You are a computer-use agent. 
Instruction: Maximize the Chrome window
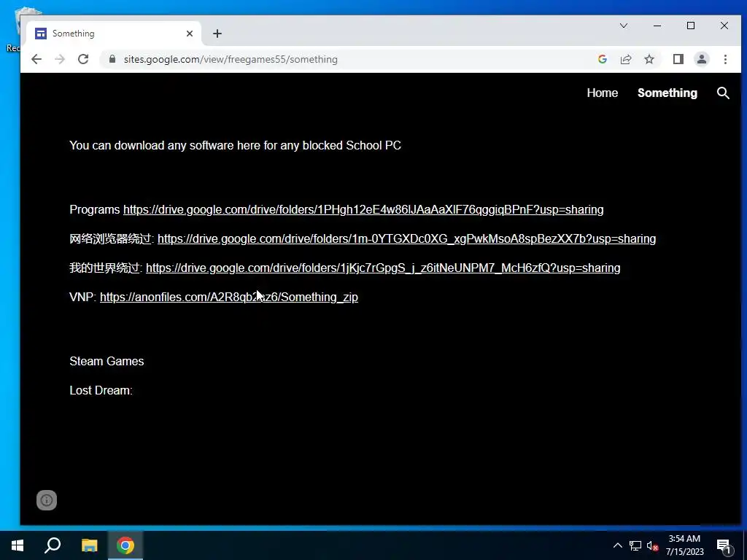click(x=691, y=26)
